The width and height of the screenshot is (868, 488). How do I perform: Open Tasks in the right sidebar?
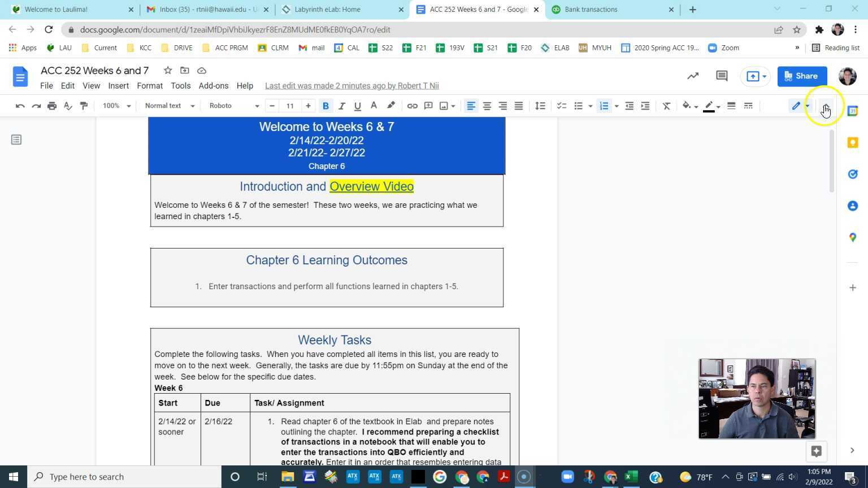click(853, 174)
